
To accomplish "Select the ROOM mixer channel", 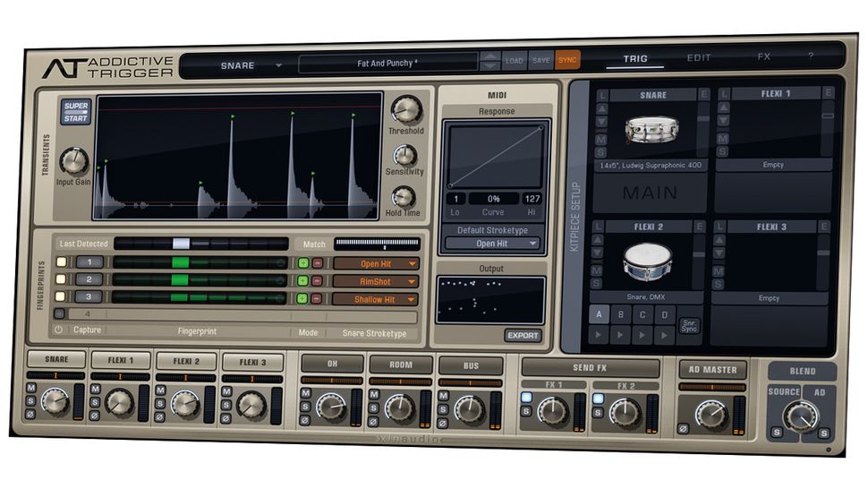I will [401, 365].
